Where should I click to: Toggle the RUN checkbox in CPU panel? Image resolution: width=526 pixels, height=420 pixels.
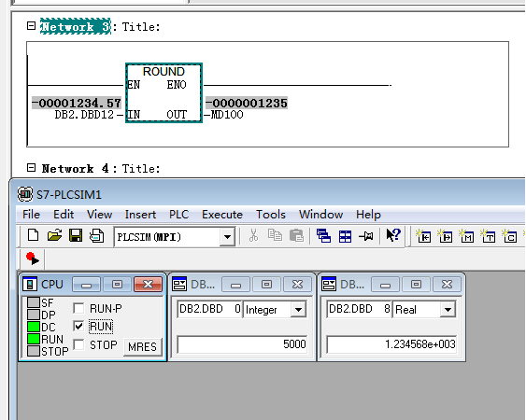[x=78, y=326]
